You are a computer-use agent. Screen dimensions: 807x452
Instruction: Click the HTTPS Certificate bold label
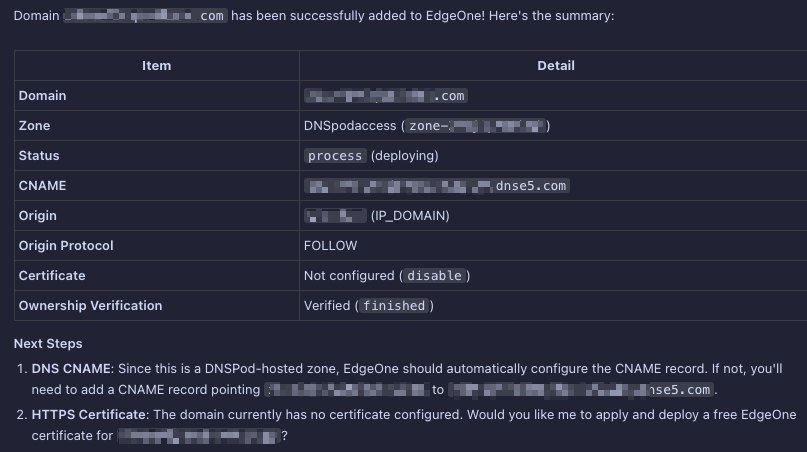coord(89,414)
